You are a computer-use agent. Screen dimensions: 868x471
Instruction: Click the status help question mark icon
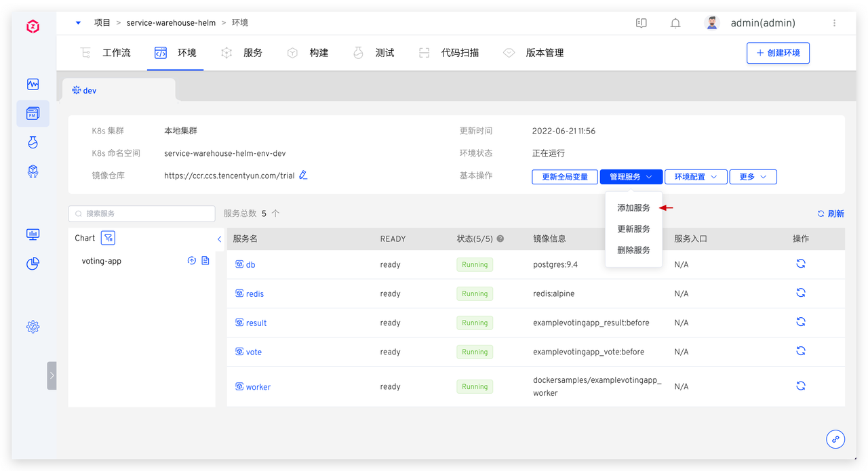point(500,239)
